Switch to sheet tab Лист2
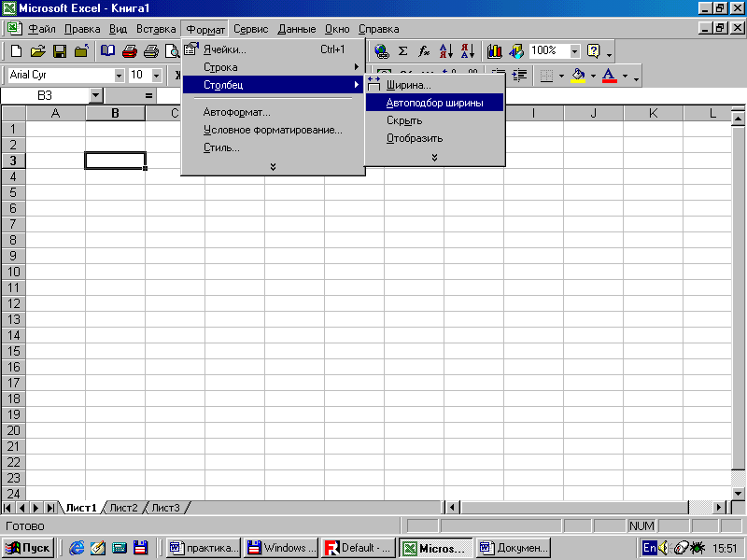The width and height of the screenshot is (747, 560). pyautogui.click(x=123, y=508)
